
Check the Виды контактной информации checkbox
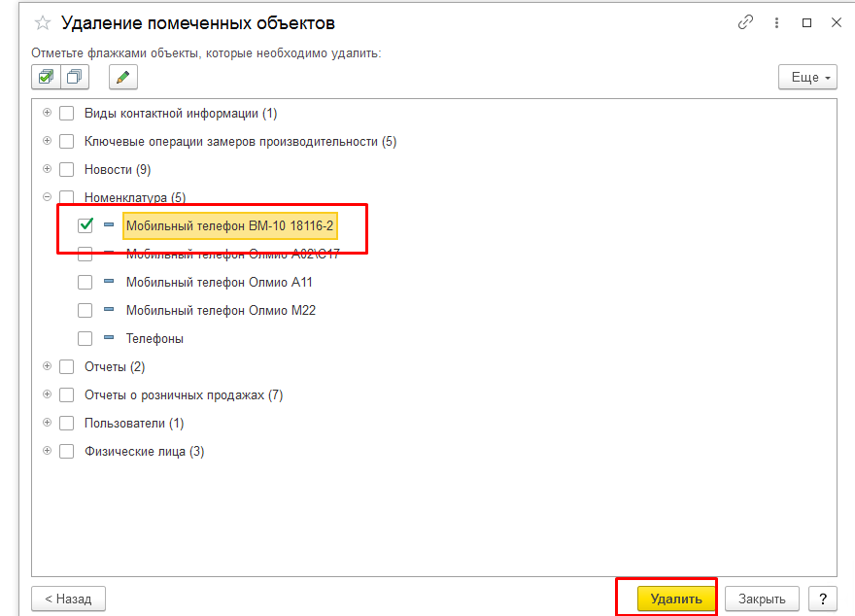(66, 114)
